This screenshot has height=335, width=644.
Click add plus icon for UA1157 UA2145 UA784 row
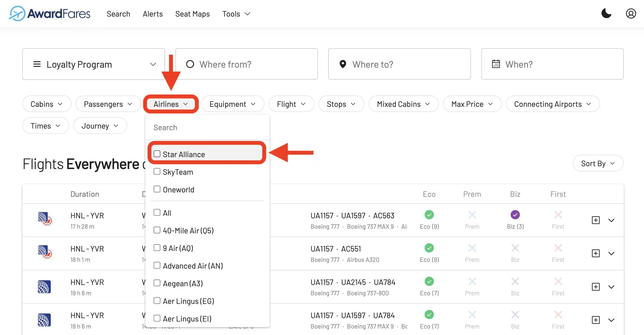point(596,287)
